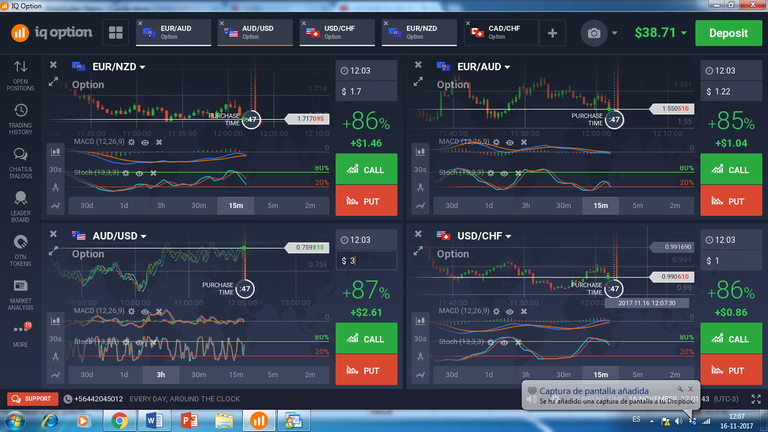
Task: Toggle MACD visibility on USD/CHF chart
Action: click(510, 312)
